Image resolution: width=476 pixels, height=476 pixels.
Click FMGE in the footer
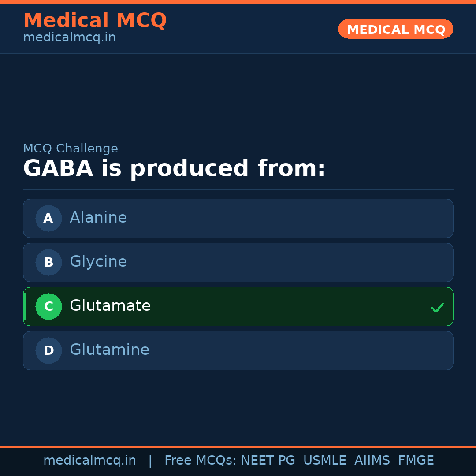(x=416, y=461)
